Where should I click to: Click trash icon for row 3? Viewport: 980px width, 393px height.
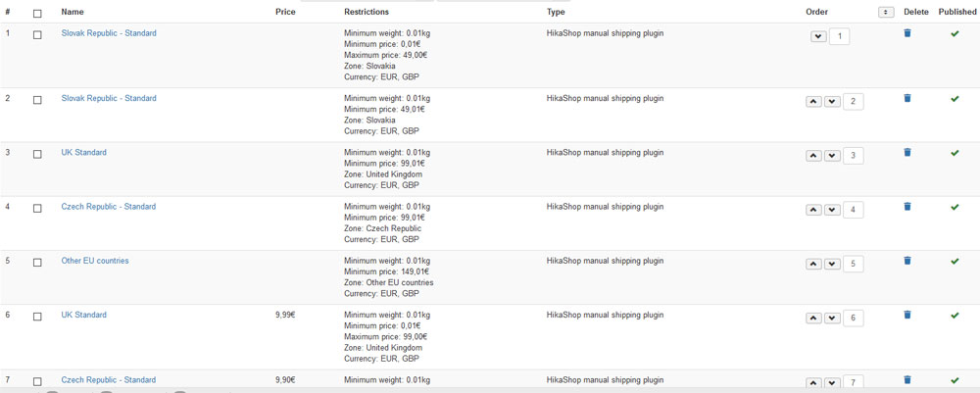click(x=907, y=153)
